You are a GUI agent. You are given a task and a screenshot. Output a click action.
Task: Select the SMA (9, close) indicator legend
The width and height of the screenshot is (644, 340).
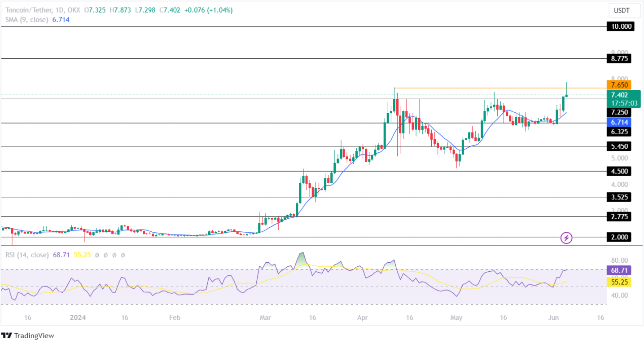point(26,20)
